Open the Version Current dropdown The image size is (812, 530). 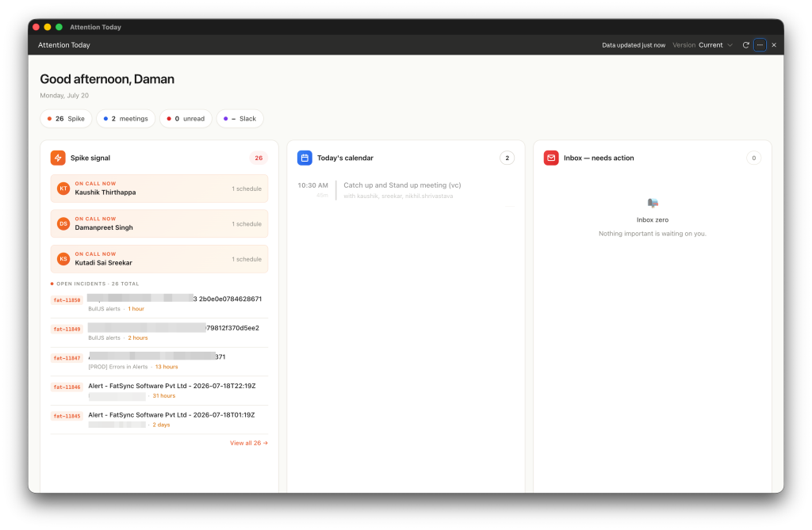click(703, 45)
